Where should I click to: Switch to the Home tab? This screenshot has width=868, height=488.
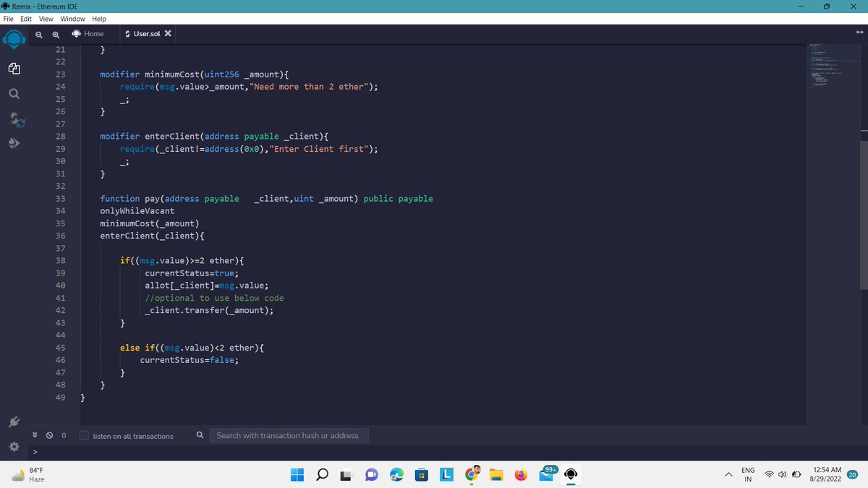coord(88,34)
